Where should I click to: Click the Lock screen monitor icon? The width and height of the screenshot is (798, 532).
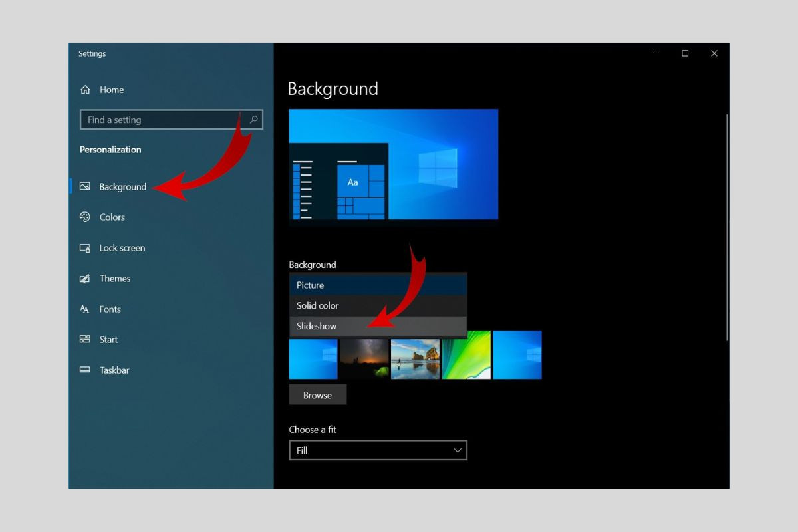tap(85, 248)
